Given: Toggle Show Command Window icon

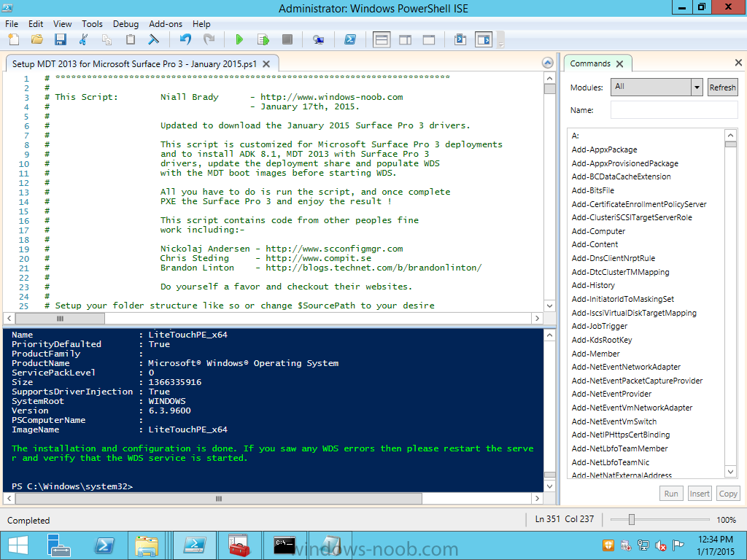Looking at the screenshot, I should [x=460, y=39].
